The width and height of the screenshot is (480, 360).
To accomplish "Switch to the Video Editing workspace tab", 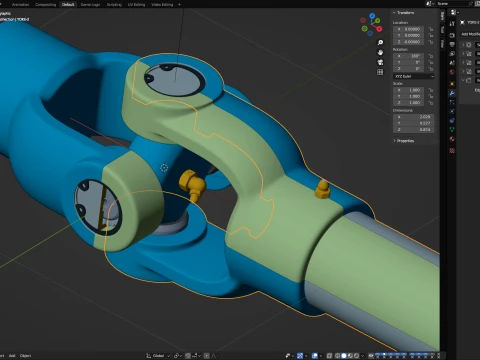I will point(162,5).
